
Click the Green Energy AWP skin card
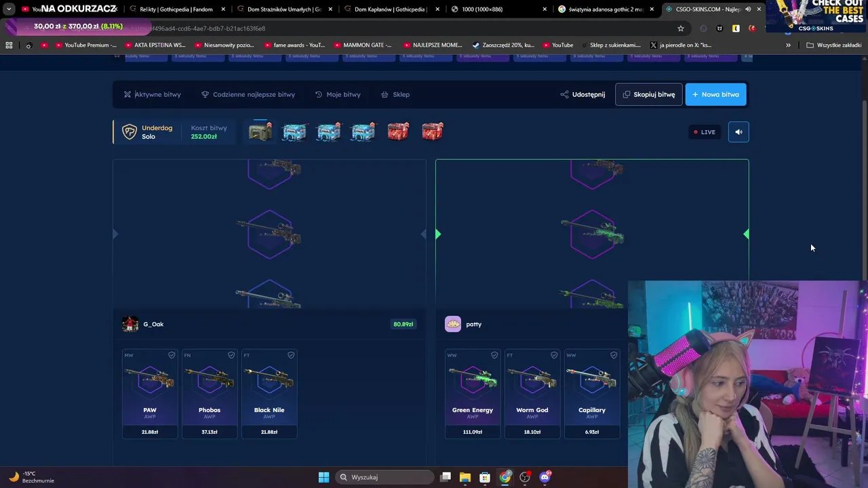[x=473, y=393]
